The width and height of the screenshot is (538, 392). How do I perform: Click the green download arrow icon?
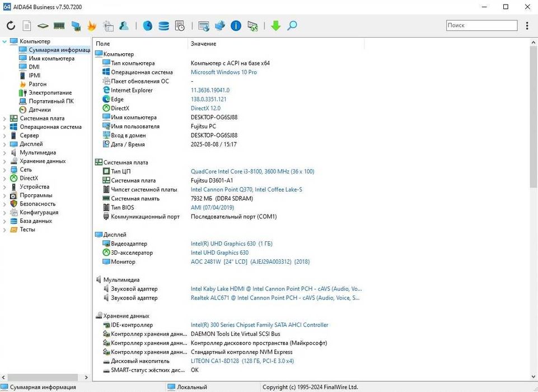[276, 25]
